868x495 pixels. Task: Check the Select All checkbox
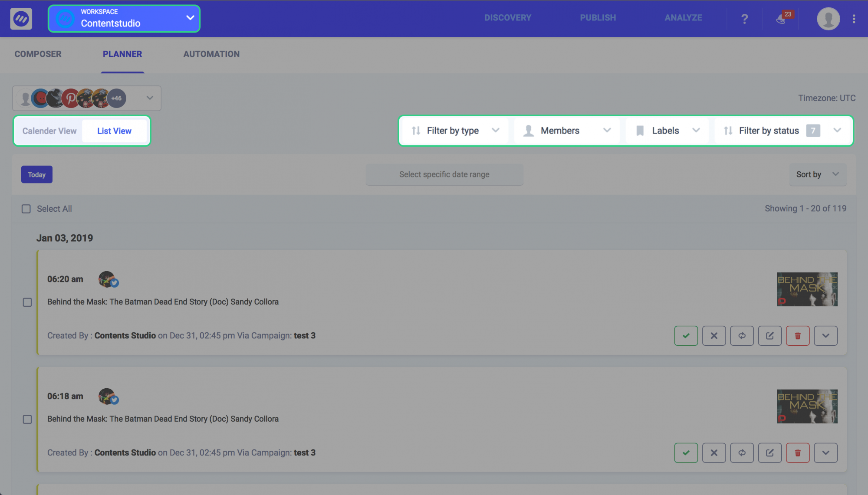coord(26,209)
